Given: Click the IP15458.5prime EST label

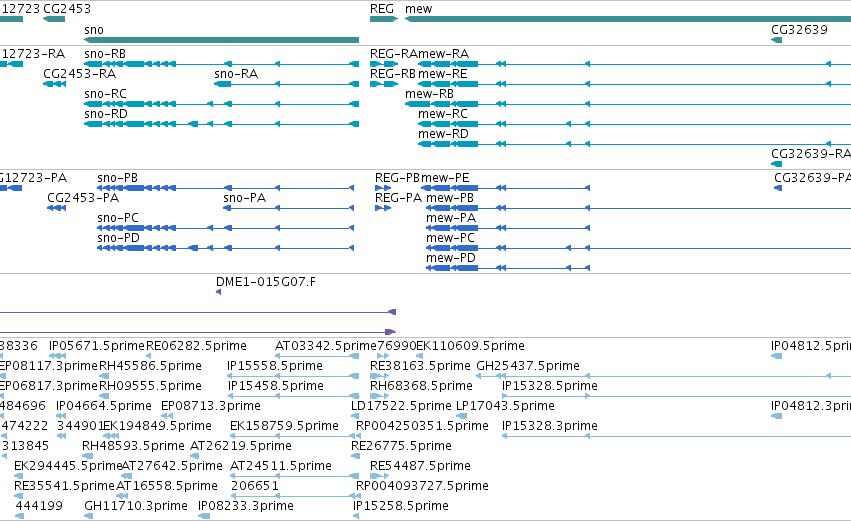Looking at the screenshot, I should click(276, 386).
